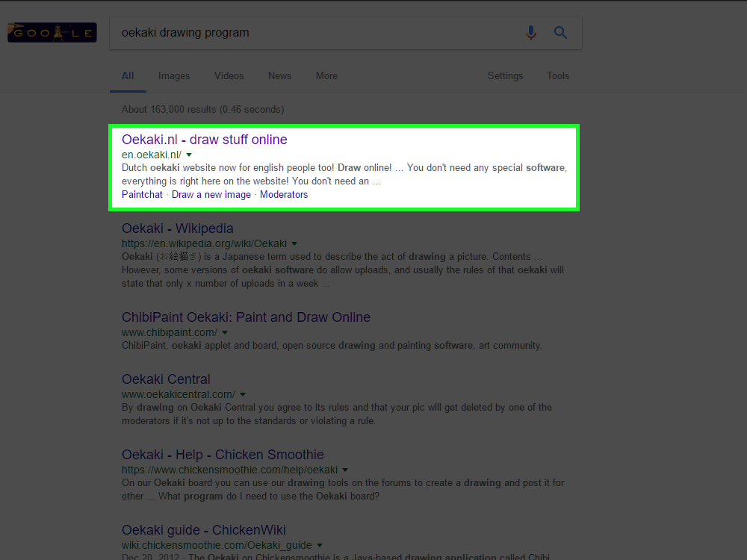Expand the arrow beside www.oekakicentral.com URL
Screen dimensions: 747x560
pos(243,395)
